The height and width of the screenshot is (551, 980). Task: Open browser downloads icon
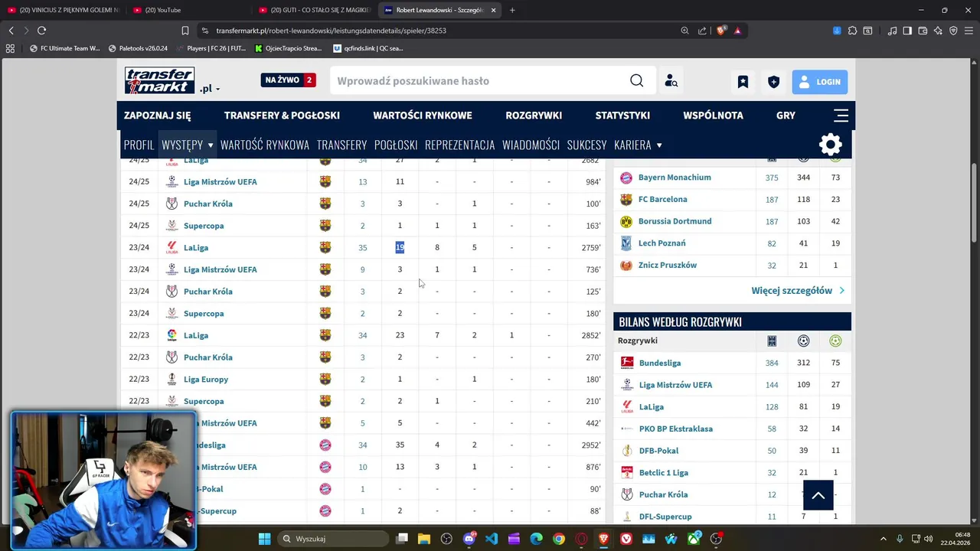(837, 31)
